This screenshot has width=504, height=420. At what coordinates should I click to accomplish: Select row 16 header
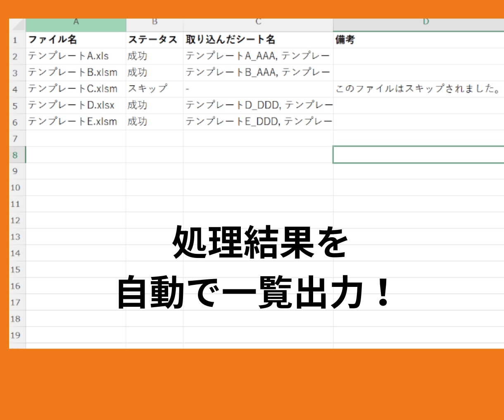pyautogui.click(x=17, y=286)
